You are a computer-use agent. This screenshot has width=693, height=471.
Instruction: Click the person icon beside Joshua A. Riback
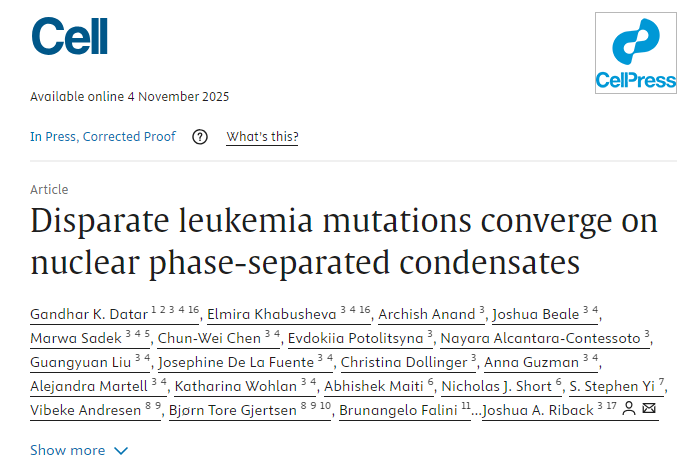(629, 409)
